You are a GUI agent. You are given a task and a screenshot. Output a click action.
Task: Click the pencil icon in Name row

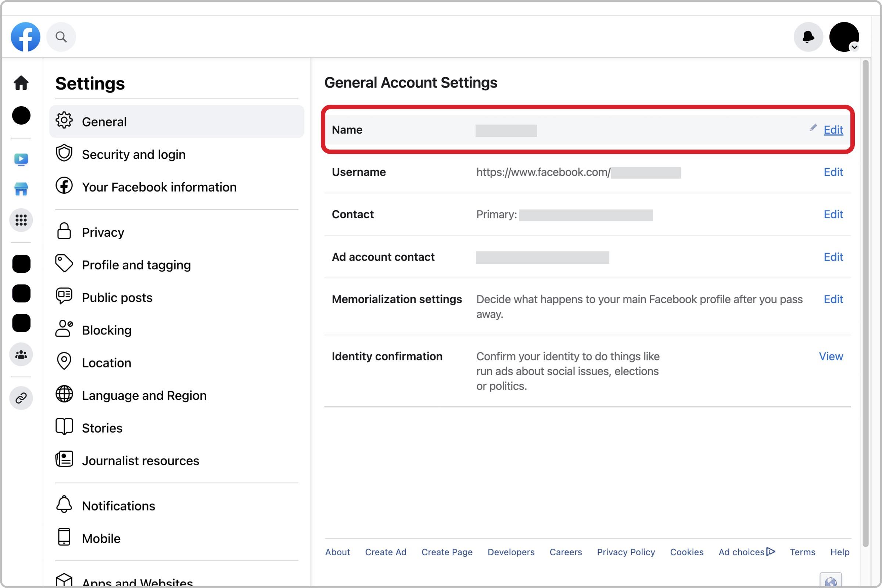click(x=813, y=128)
